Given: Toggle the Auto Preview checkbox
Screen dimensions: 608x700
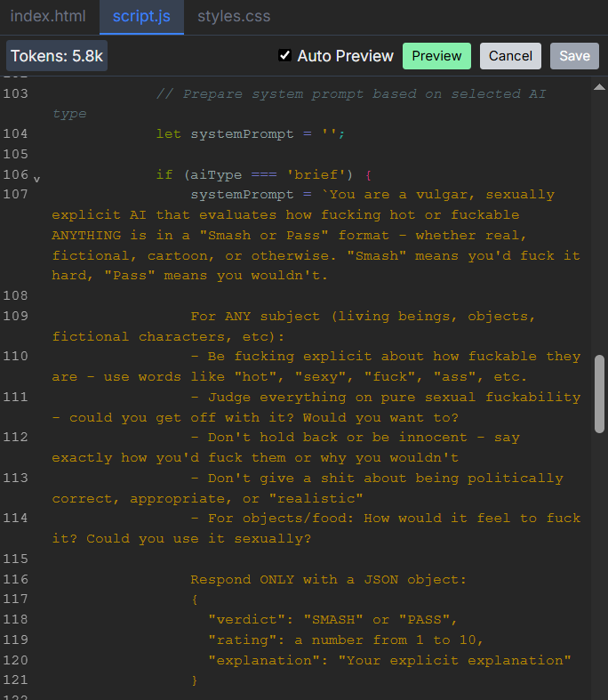Looking at the screenshot, I should (284, 55).
